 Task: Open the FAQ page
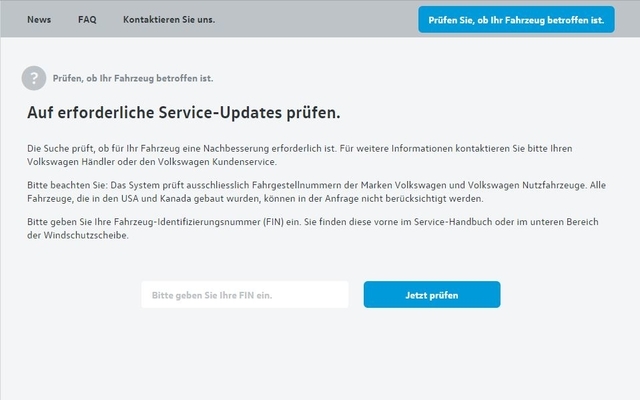coord(87,19)
